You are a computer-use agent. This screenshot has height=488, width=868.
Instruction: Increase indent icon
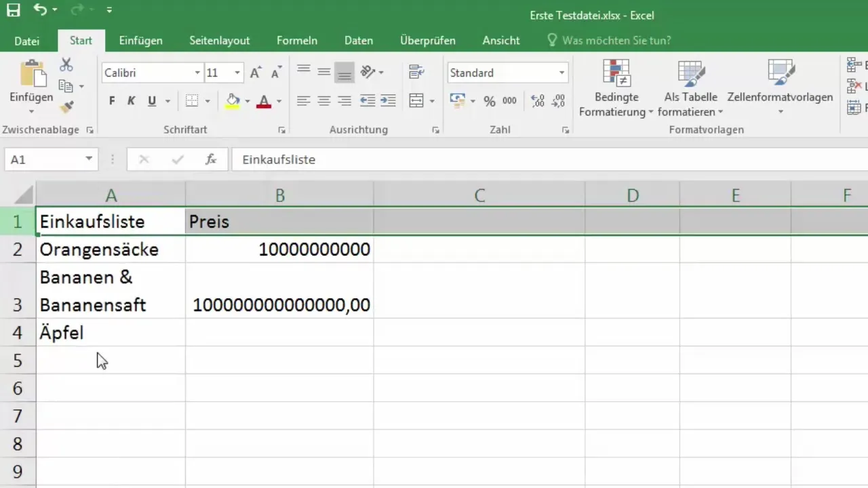coord(388,101)
